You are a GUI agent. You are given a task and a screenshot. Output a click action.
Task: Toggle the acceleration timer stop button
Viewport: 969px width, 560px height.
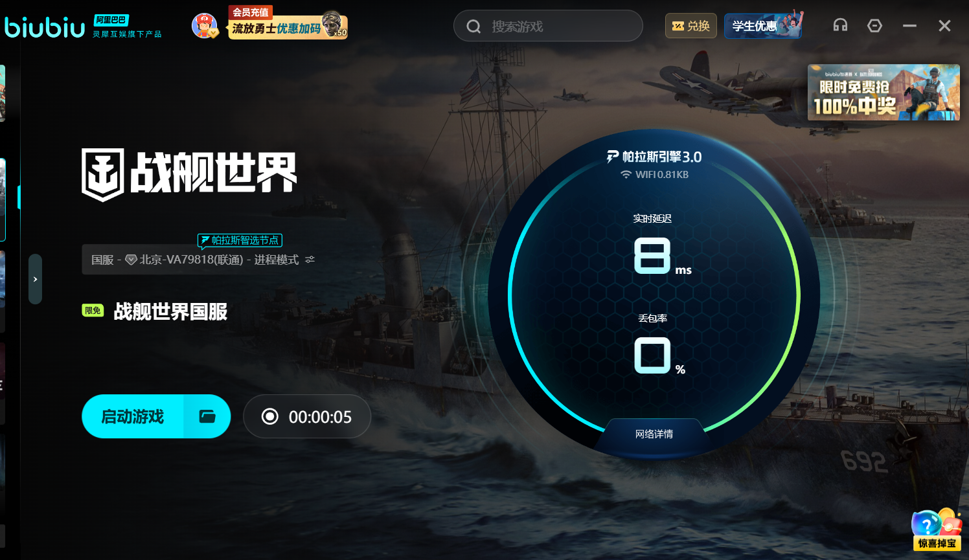(x=270, y=416)
